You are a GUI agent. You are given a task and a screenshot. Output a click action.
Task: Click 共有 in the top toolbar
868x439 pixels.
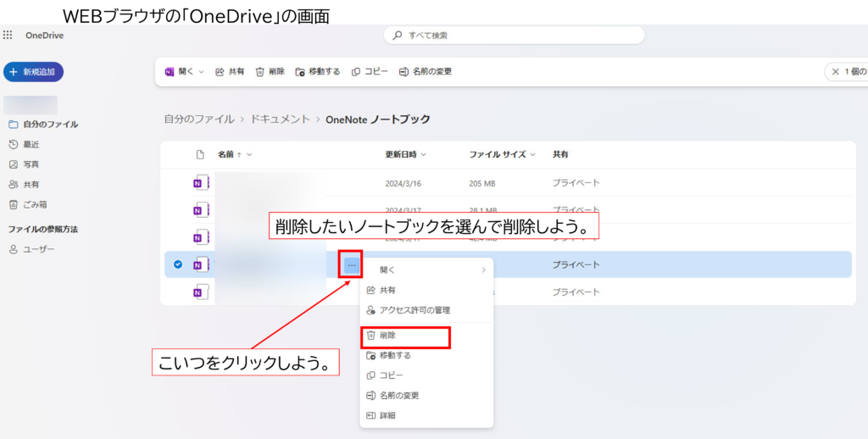tap(230, 71)
